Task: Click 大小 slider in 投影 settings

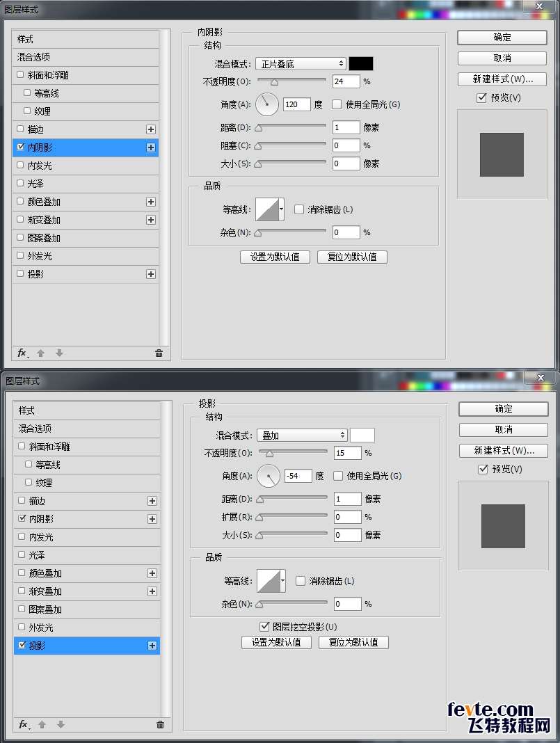Action: 292,534
